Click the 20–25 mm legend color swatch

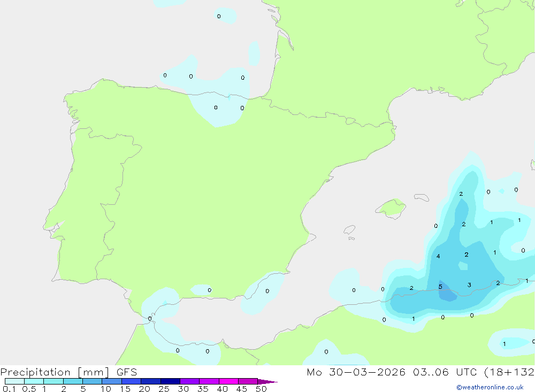151,381
